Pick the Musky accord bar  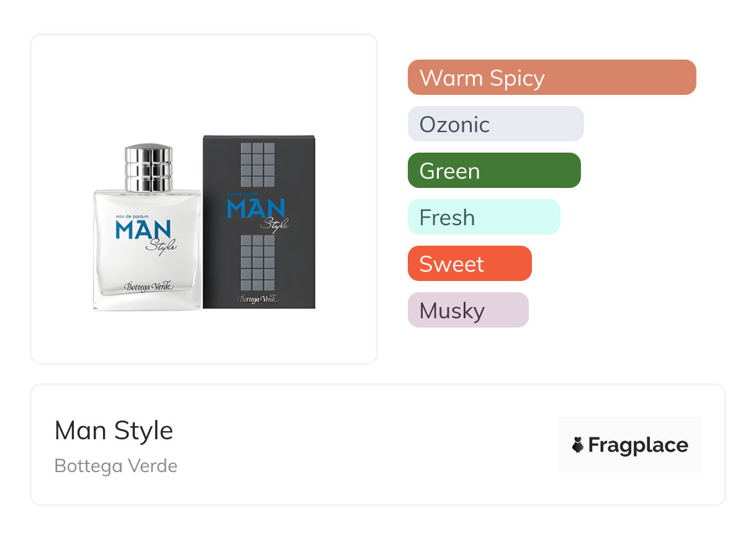[x=467, y=310]
